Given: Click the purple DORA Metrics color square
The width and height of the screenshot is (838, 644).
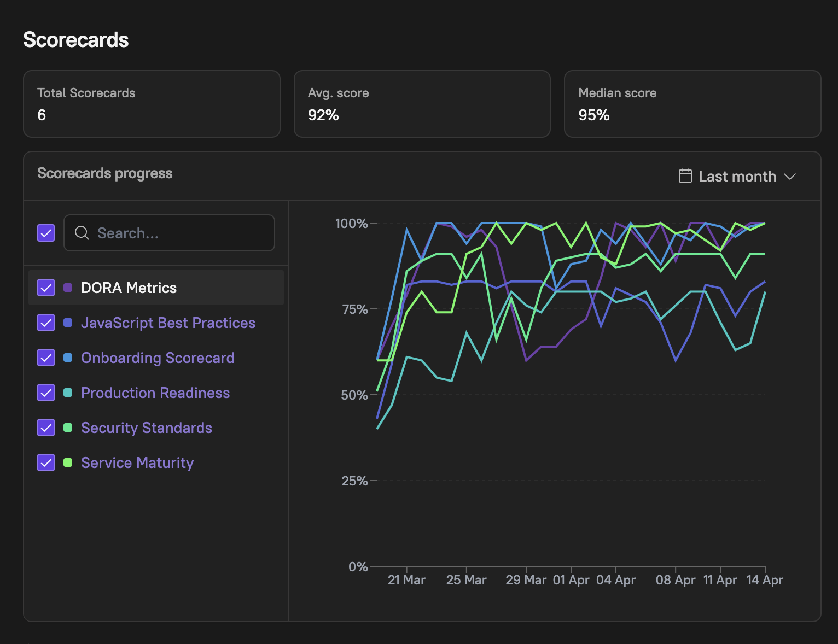Looking at the screenshot, I should pyautogui.click(x=68, y=288).
